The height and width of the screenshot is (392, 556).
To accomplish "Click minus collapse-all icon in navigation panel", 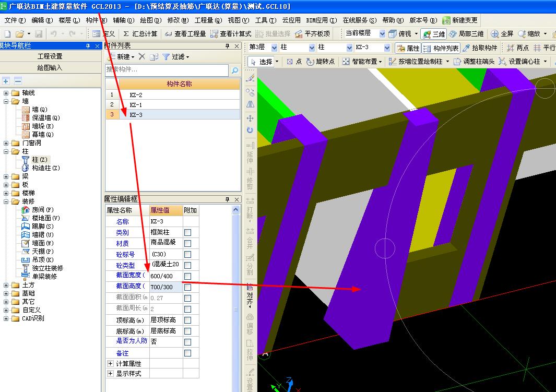I will coord(18,81).
